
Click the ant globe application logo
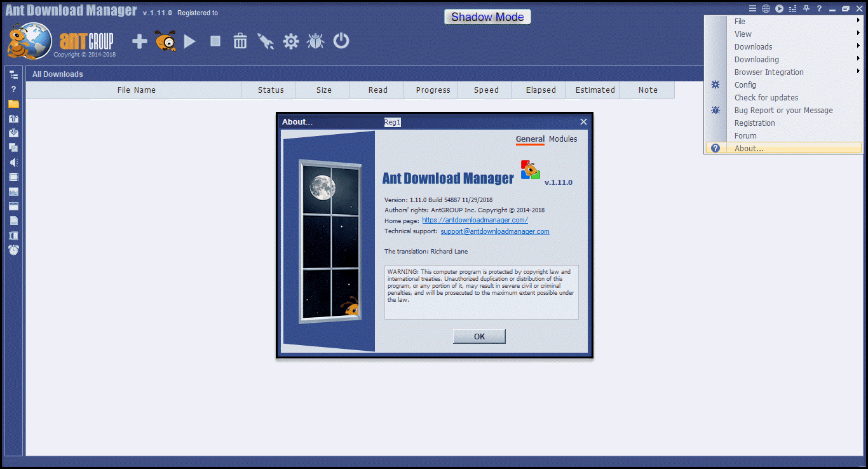coord(29,41)
